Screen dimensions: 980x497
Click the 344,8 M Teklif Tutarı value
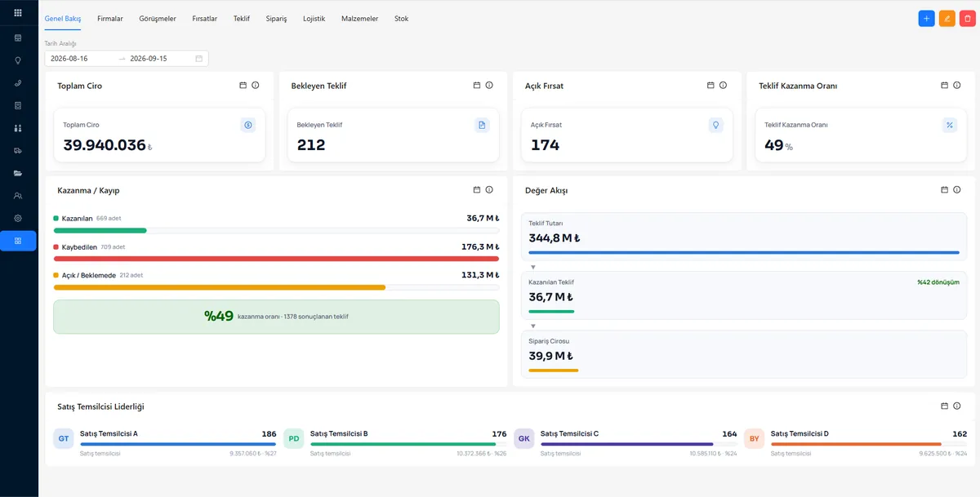pos(555,238)
